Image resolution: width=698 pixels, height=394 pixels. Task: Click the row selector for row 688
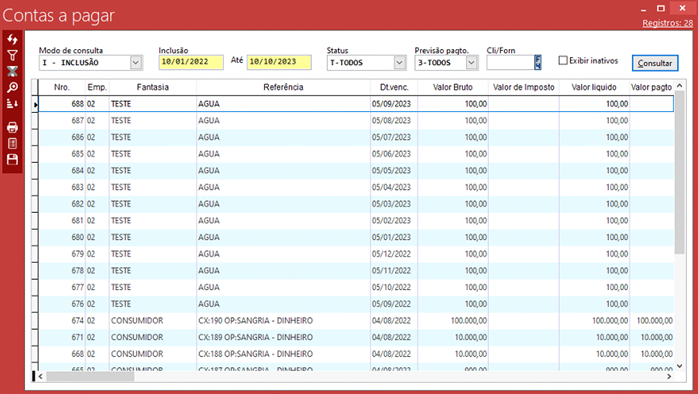(x=35, y=104)
